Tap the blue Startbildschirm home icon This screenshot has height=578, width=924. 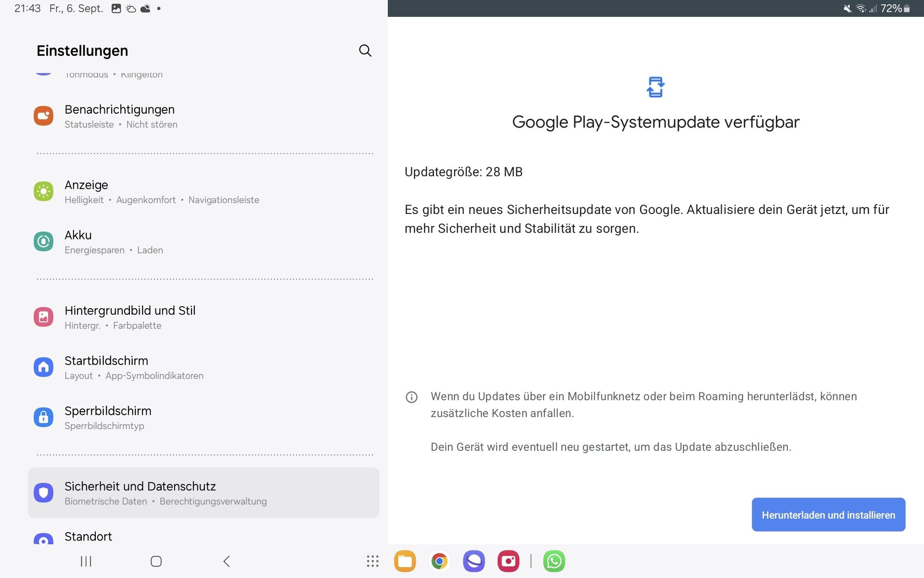(43, 368)
